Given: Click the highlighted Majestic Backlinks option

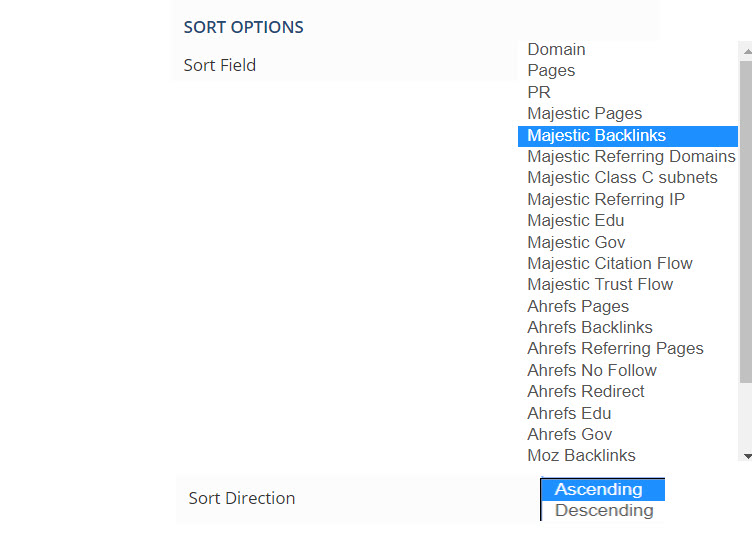Looking at the screenshot, I should [x=597, y=135].
